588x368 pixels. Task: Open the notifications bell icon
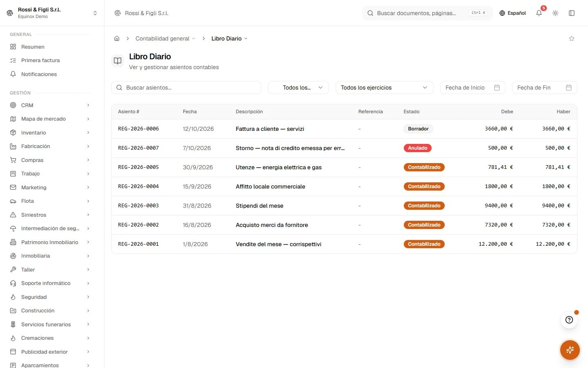click(x=539, y=13)
